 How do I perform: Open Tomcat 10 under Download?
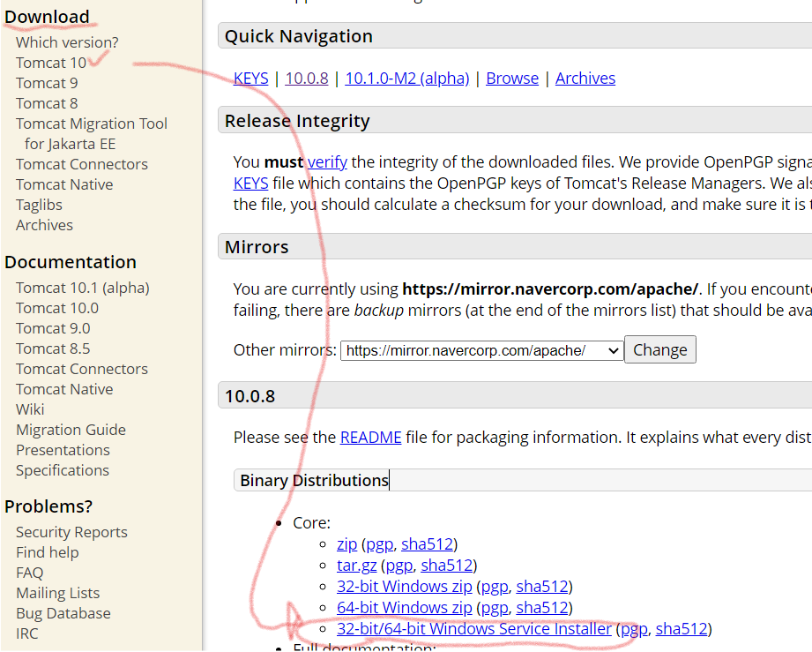point(51,63)
